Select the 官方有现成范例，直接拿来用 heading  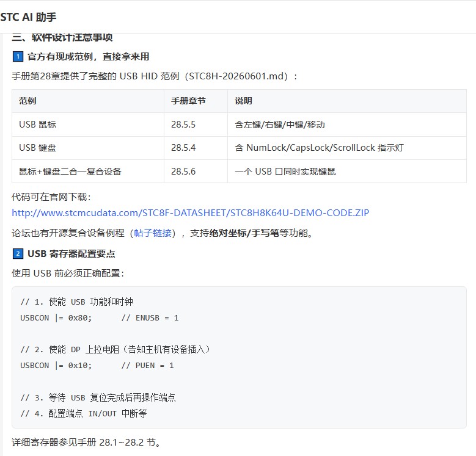click(88, 57)
